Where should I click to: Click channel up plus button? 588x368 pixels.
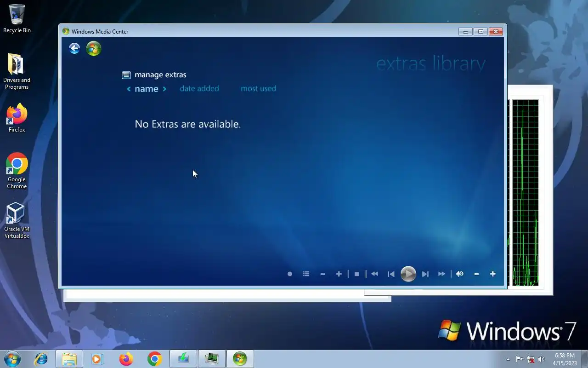pyautogui.click(x=339, y=274)
